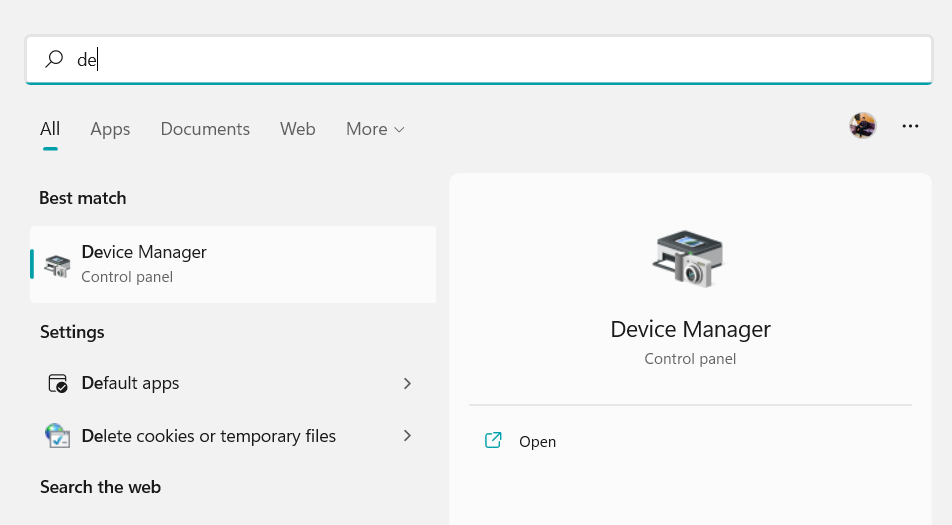Expand the Default apps arrow
Screen dimensions: 952x525
click(407, 384)
